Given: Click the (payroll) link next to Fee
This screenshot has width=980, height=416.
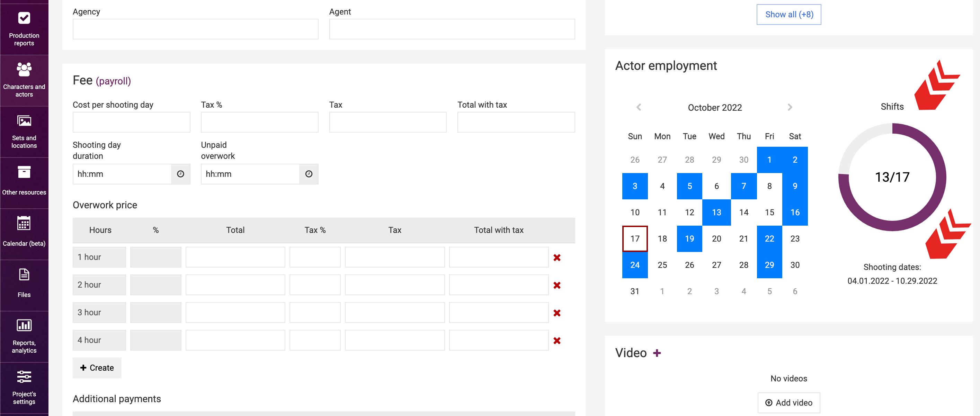Looking at the screenshot, I should click(x=113, y=81).
